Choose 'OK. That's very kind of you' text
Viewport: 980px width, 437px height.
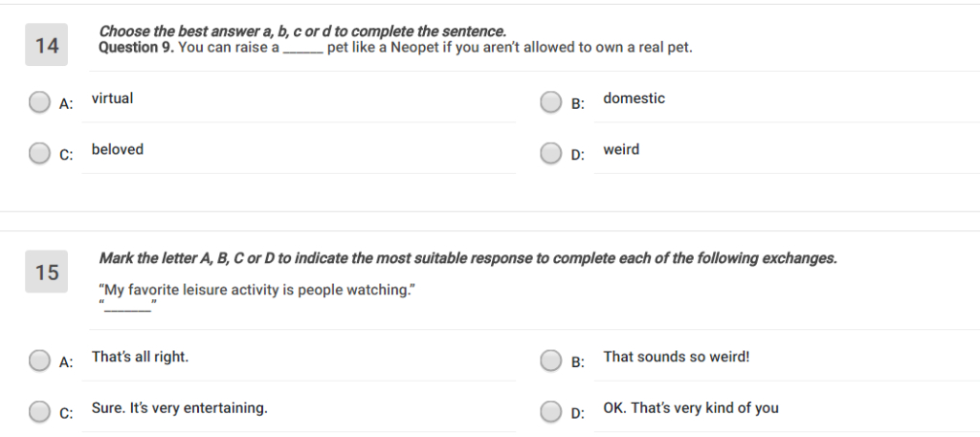click(690, 408)
